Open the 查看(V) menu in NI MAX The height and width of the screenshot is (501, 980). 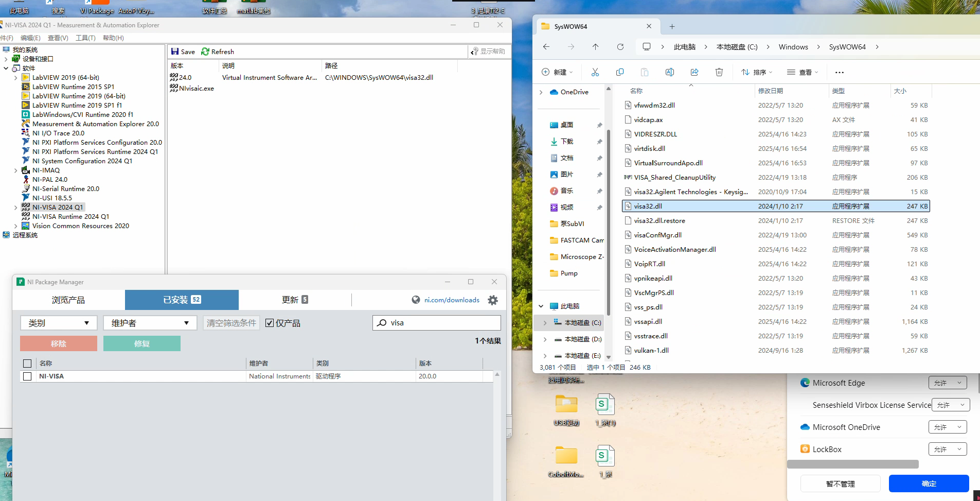point(58,38)
